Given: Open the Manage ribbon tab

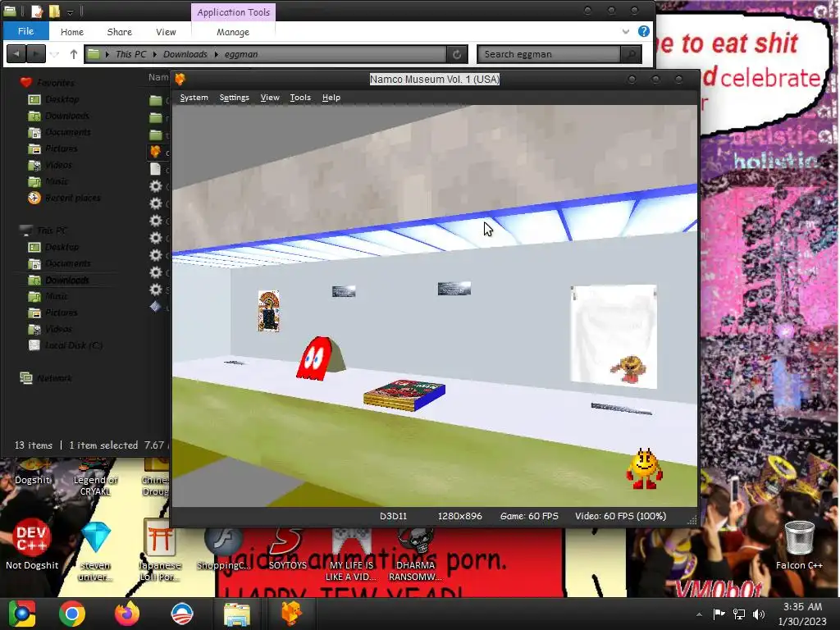Looking at the screenshot, I should tap(233, 32).
